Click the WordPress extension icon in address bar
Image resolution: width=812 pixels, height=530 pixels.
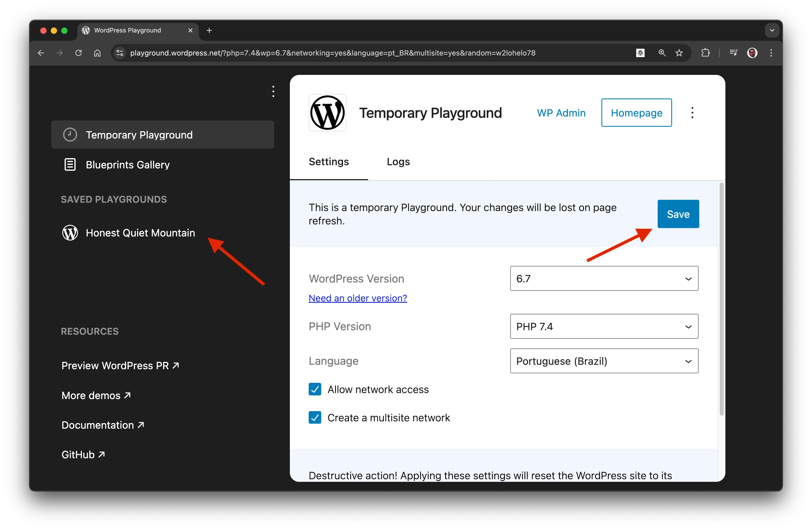pos(640,53)
